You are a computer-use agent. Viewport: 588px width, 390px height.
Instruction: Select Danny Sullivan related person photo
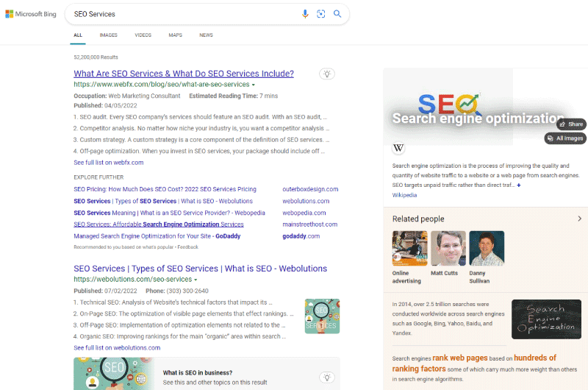[x=487, y=248]
